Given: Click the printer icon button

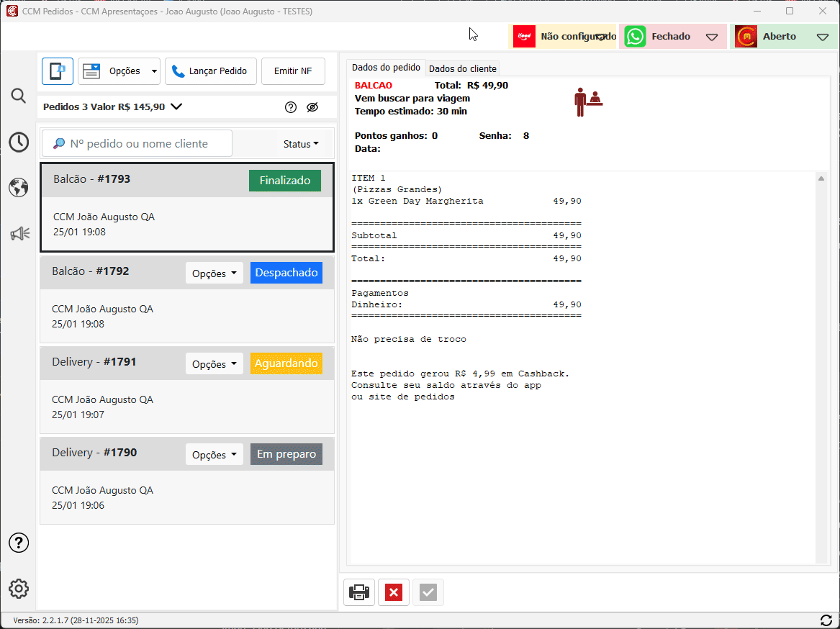Looking at the screenshot, I should [359, 592].
